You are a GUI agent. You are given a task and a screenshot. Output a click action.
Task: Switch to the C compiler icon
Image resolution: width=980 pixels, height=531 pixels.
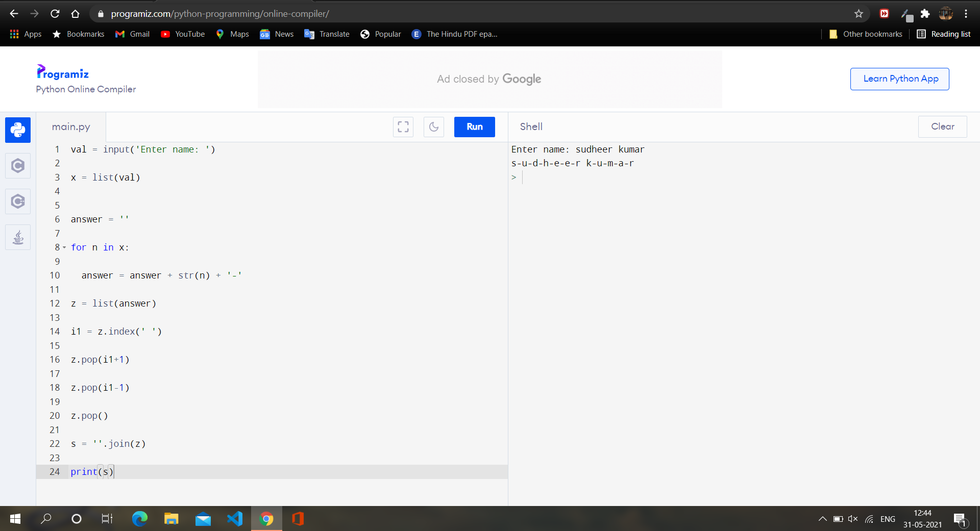click(x=18, y=166)
